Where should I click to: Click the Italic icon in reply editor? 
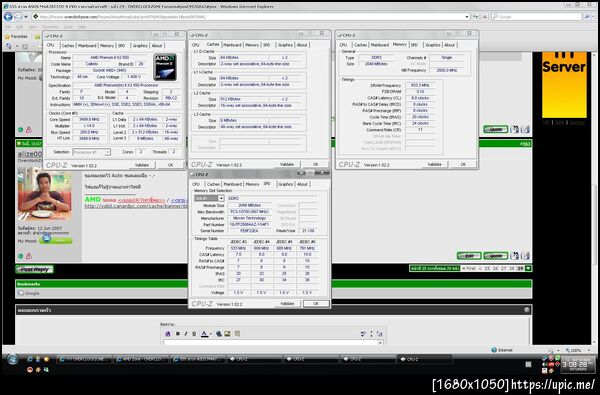(186, 334)
